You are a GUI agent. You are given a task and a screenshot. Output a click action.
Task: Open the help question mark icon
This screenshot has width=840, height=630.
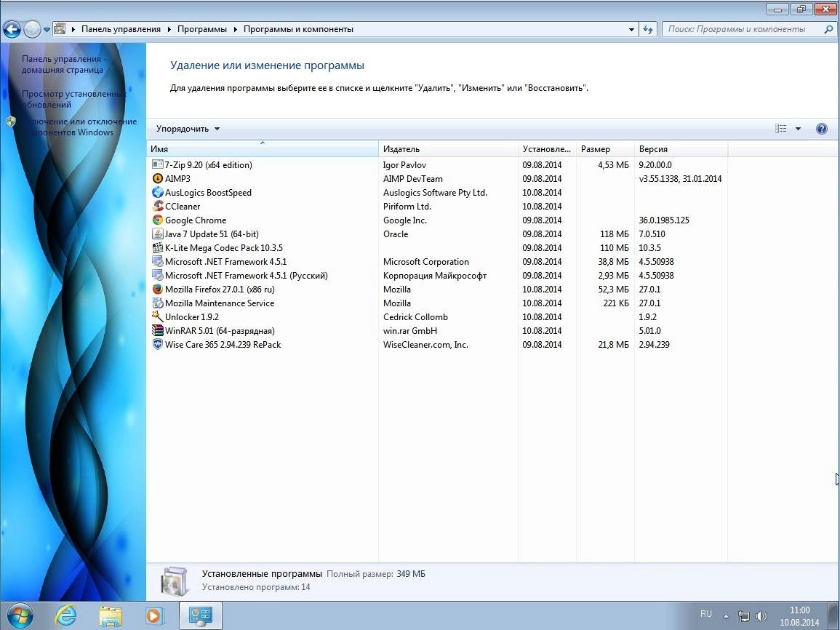tap(821, 129)
